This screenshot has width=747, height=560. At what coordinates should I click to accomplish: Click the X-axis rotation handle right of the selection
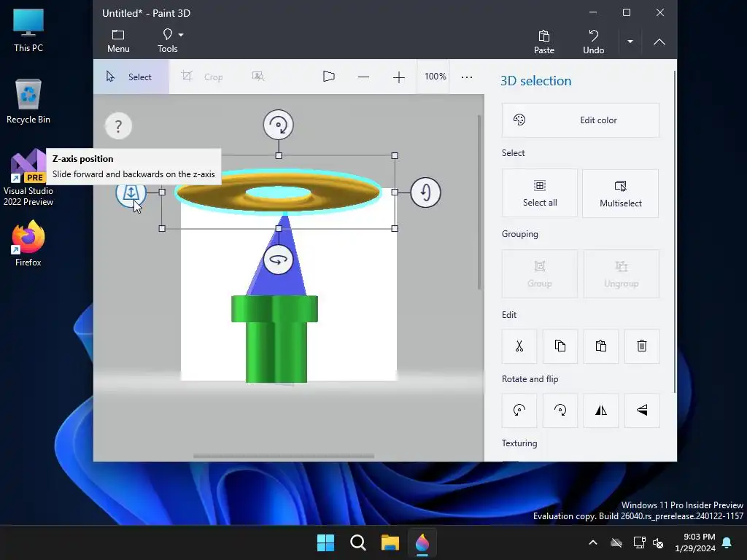[425, 192]
